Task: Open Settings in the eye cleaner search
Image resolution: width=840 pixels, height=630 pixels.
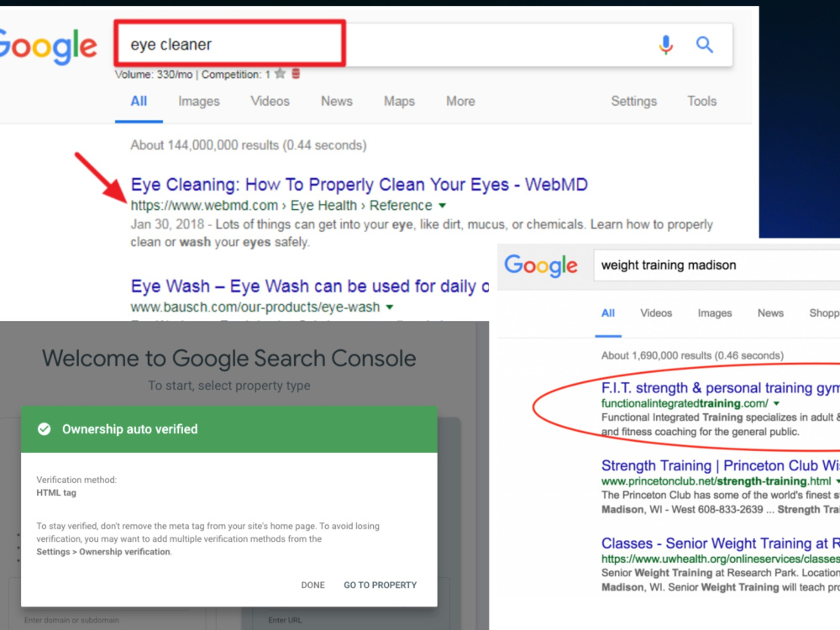Action: pyautogui.click(x=633, y=102)
